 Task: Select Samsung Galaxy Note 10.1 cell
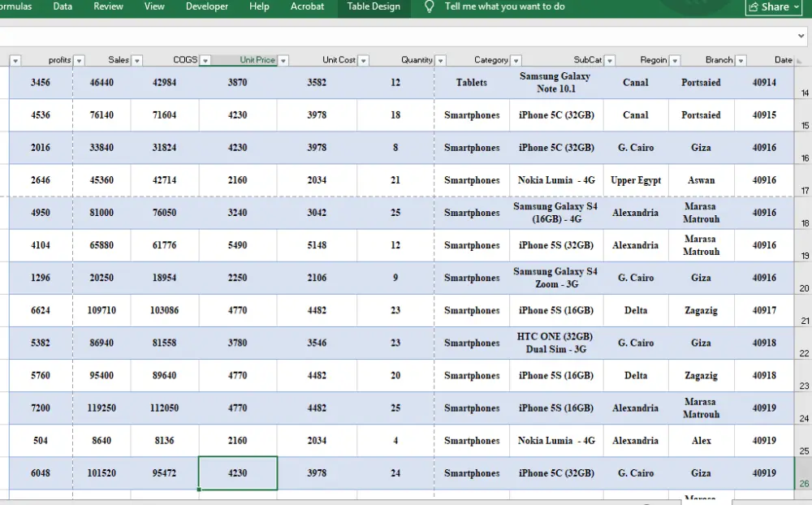[x=556, y=82]
